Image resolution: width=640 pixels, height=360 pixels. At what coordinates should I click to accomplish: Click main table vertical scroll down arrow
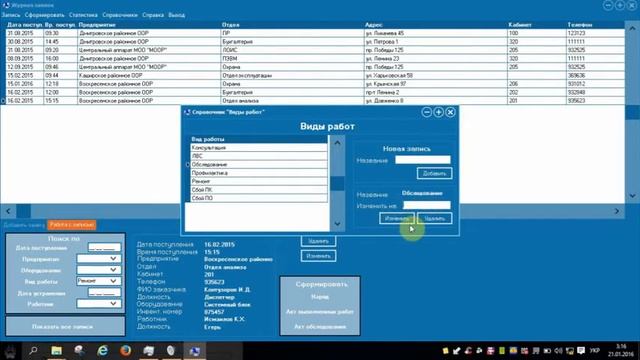click(x=632, y=196)
